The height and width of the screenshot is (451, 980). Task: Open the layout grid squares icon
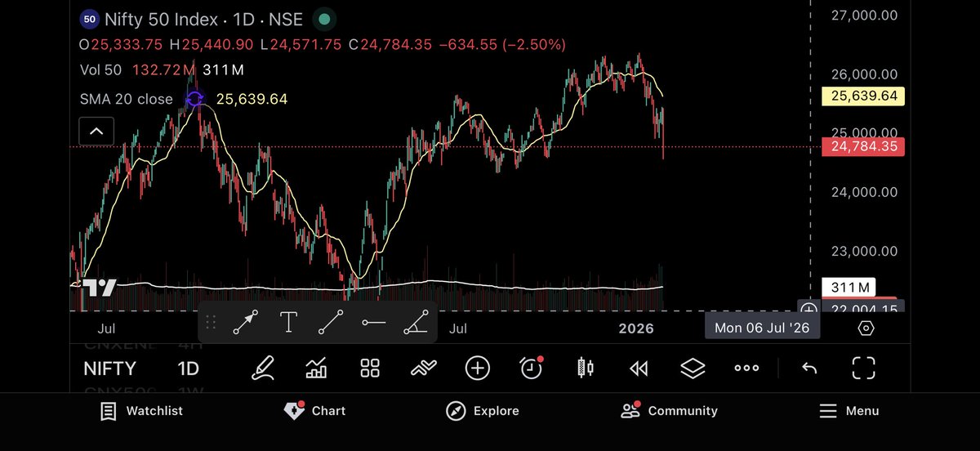click(x=370, y=368)
